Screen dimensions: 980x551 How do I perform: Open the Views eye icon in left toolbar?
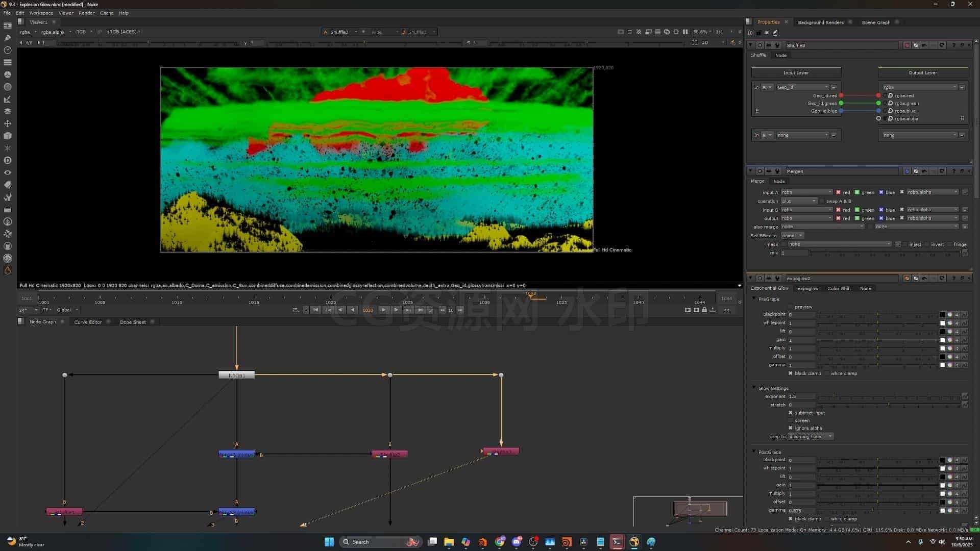[x=7, y=172]
